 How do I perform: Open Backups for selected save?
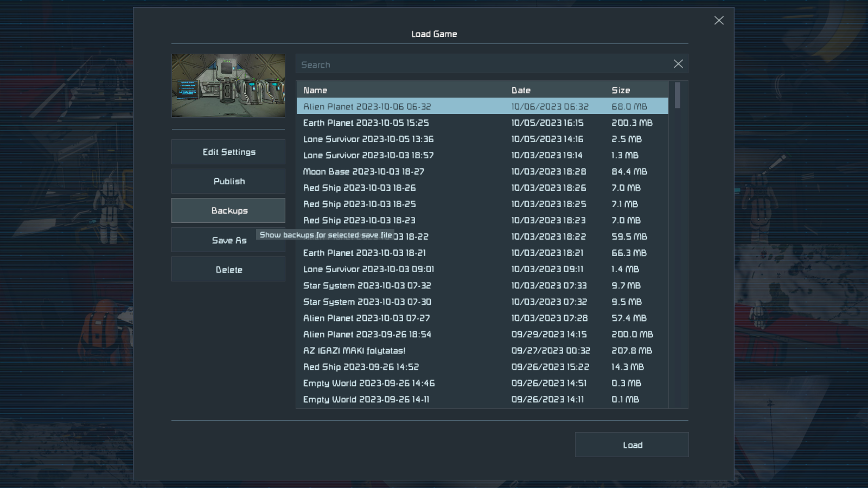228,210
